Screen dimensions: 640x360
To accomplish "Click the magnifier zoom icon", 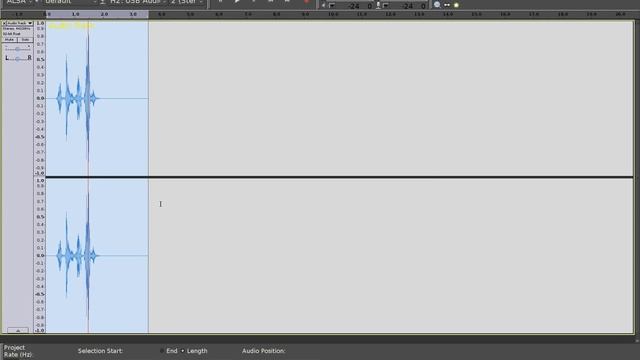I will point(437,5).
